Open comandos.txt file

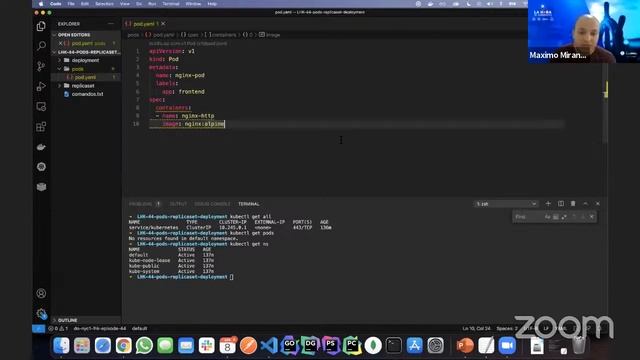click(87, 94)
